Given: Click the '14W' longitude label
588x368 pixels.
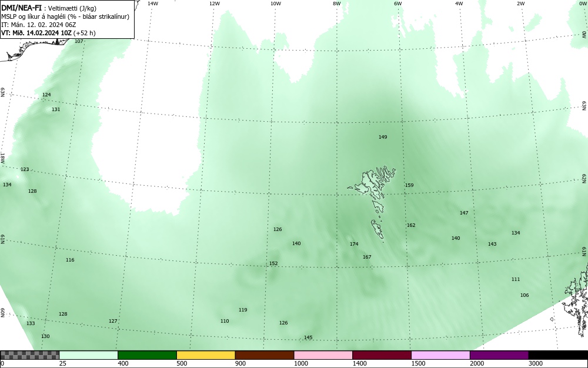Looking at the screenshot, I should pos(153,4).
